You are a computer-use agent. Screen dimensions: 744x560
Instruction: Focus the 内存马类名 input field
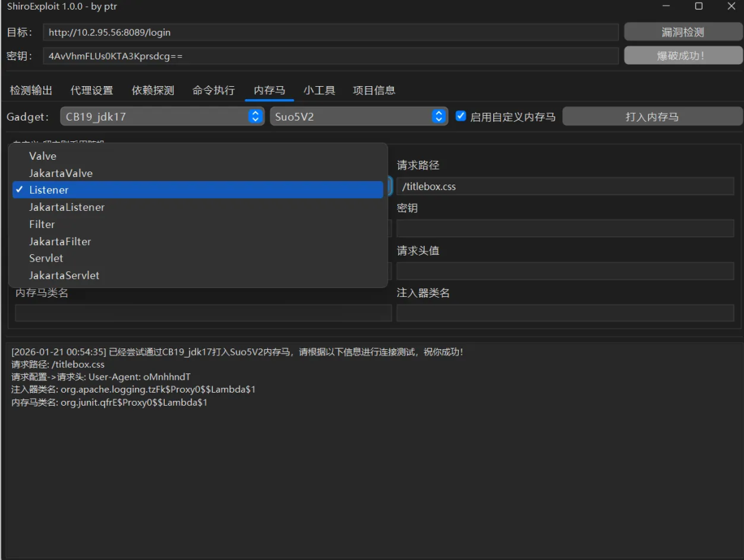coord(203,313)
